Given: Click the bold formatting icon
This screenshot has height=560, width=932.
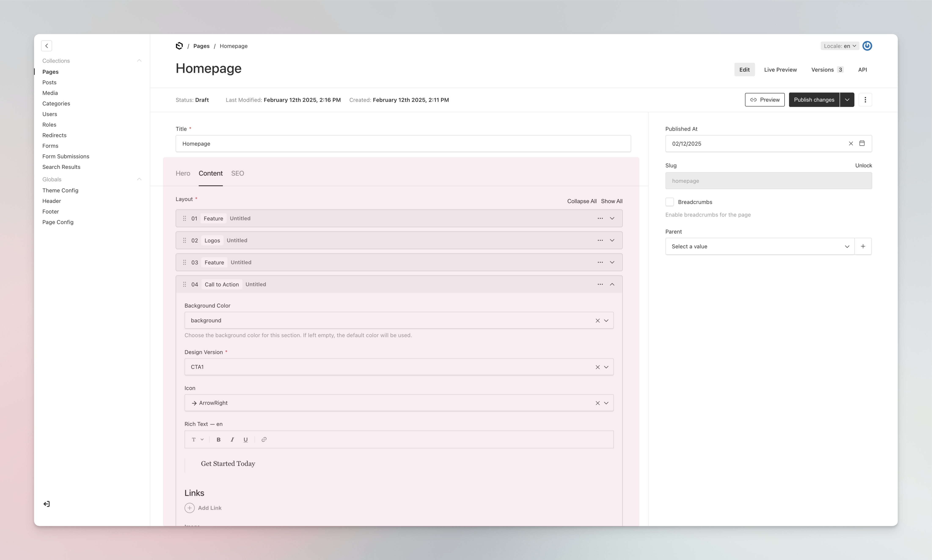Looking at the screenshot, I should 218,440.
